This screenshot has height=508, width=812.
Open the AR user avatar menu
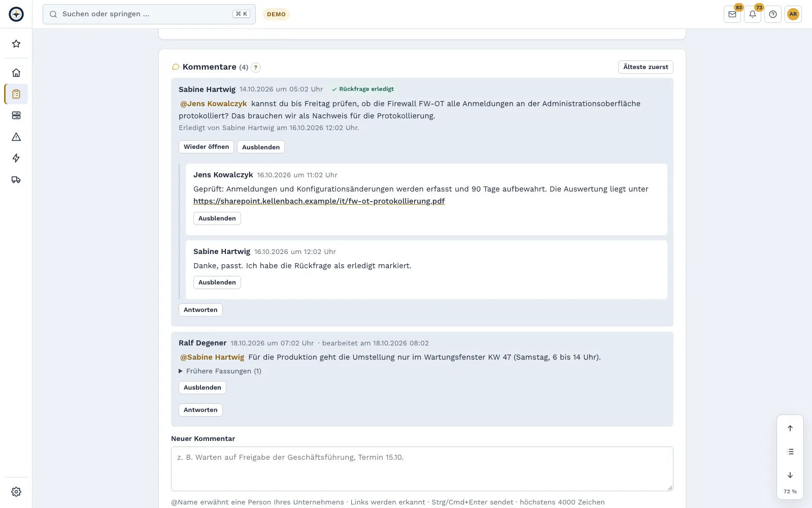[793, 14]
